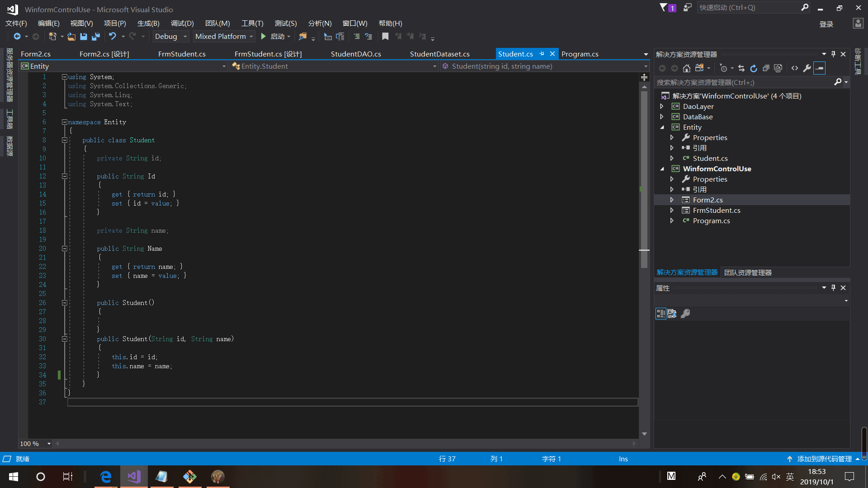The image size is (868, 488).
Task: Click Solution Explorer properties wrench icon
Action: pos(807,68)
